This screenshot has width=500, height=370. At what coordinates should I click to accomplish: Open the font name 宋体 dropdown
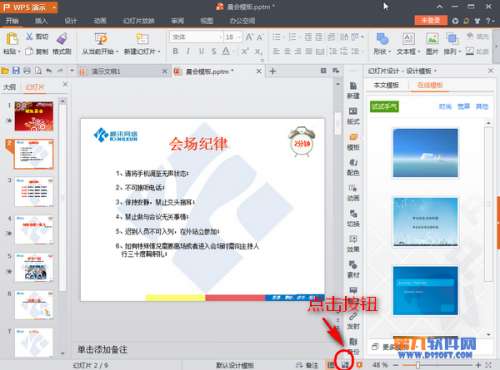pyautogui.click(x=220, y=37)
